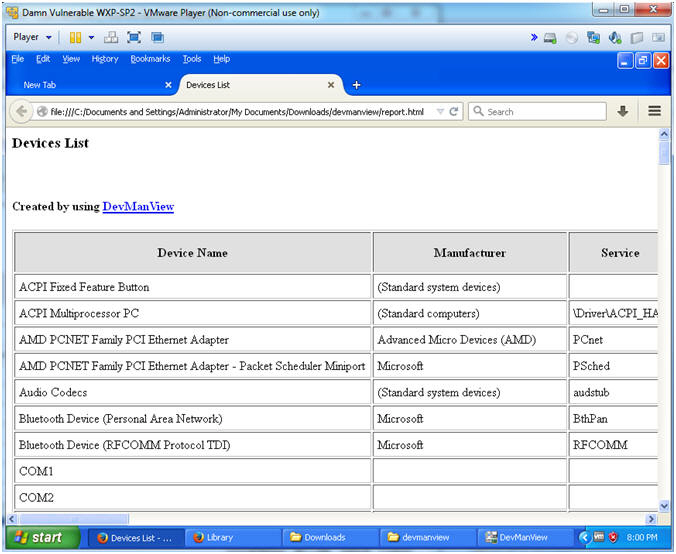Viewport: 676px width, 554px height.
Task: Click the vertical scrollbar up arrow
Action: pyautogui.click(x=664, y=135)
